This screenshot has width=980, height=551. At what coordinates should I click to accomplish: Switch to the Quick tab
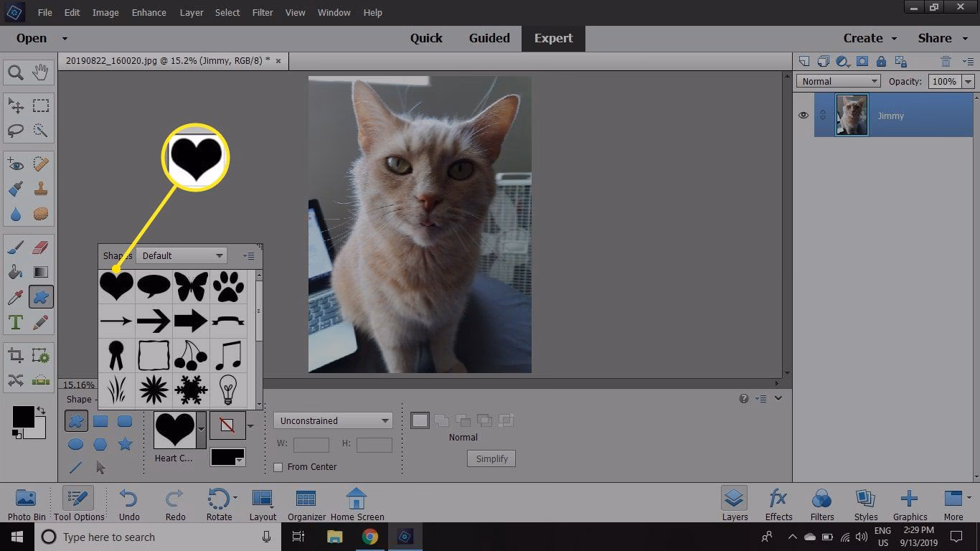coord(426,38)
